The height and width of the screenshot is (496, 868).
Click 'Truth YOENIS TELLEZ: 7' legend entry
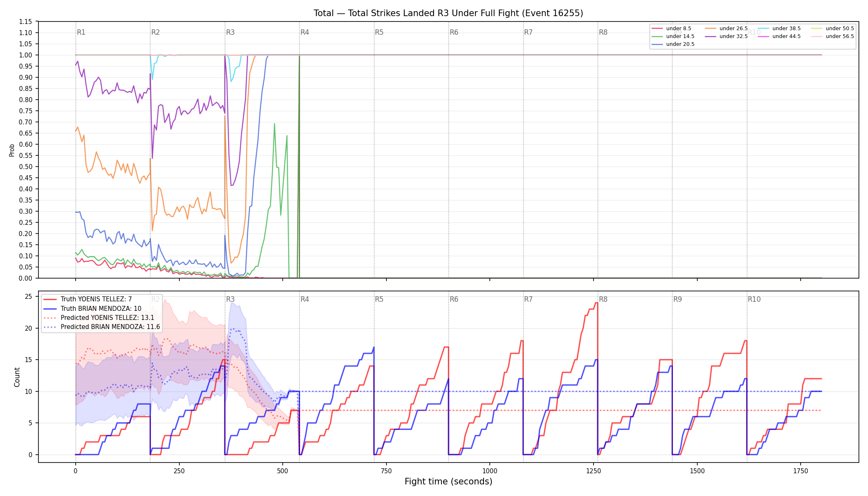[x=96, y=299]
